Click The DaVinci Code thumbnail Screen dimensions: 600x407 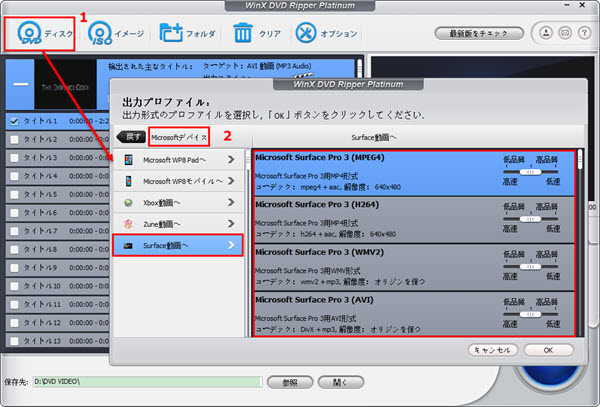point(65,84)
